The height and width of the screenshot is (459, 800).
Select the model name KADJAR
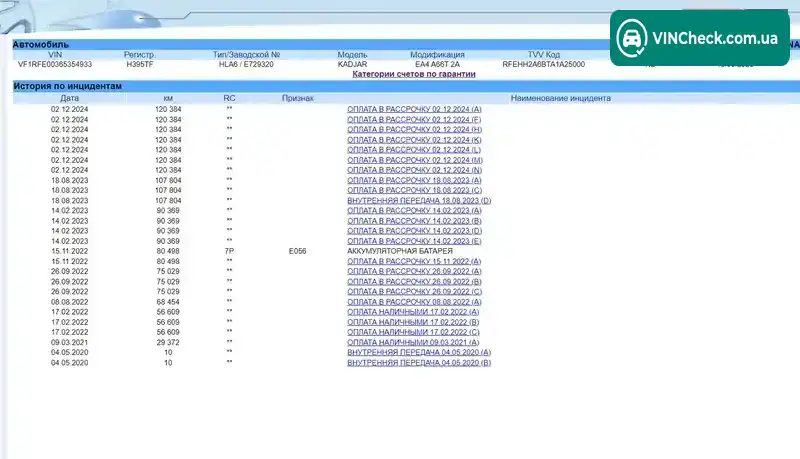click(x=353, y=64)
